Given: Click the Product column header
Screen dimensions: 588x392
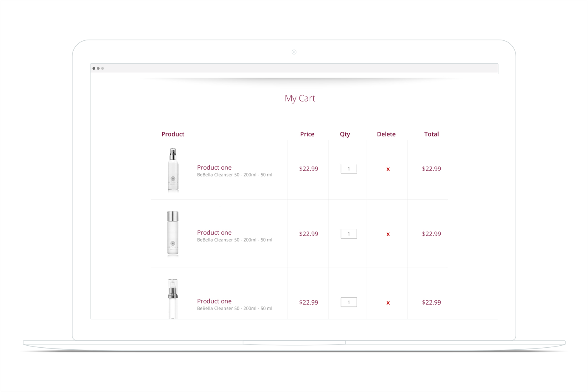Looking at the screenshot, I should click(172, 134).
